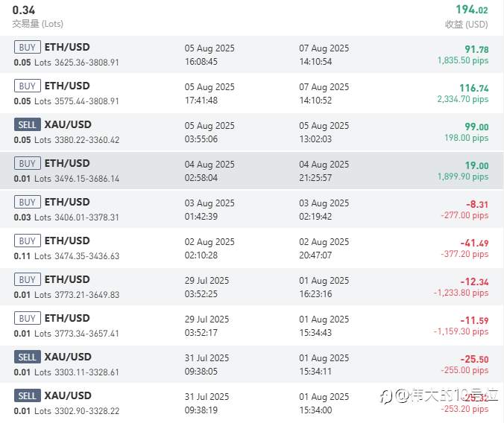Click the open time 17:41:48 on 05 Aug

pyautogui.click(x=201, y=100)
